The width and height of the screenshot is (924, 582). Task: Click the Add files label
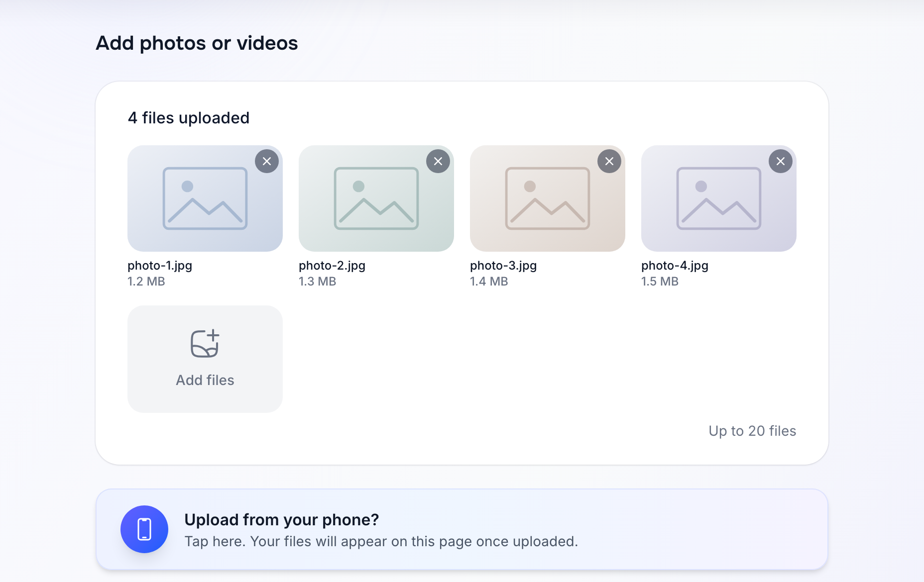(x=205, y=380)
